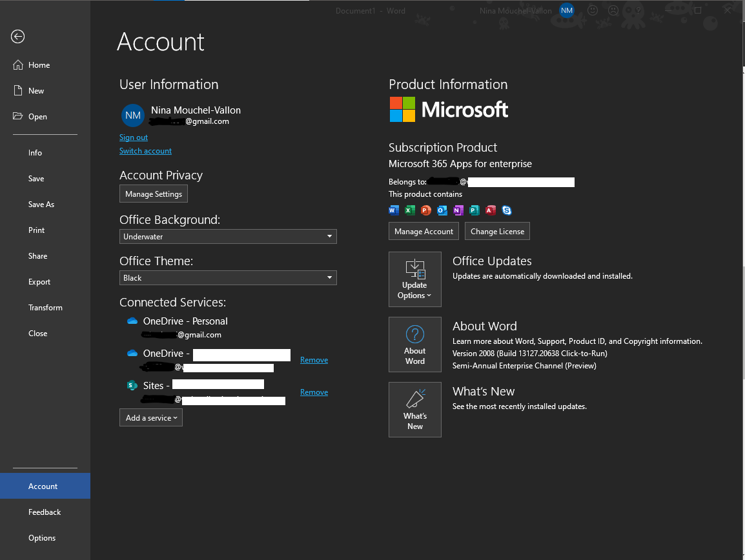The width and height of the screenshot is (745, 560).
Task: Click the Home house icon in sidebar
Action: pos(18,65)
